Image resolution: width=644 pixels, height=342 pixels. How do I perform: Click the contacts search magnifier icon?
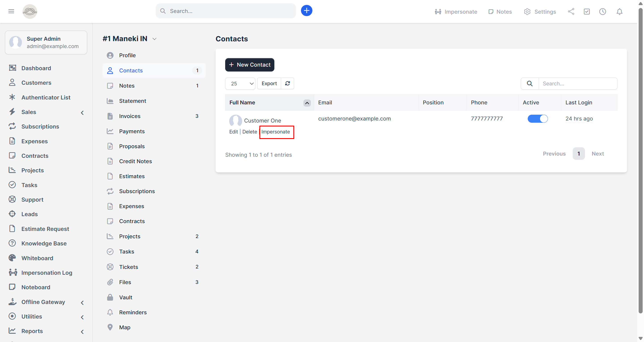point(530,84)
